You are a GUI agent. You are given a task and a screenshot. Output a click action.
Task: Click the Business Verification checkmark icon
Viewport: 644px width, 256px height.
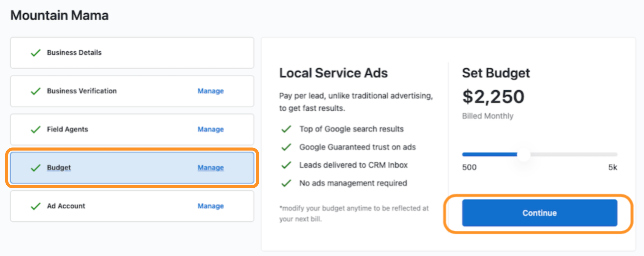[x=36, y=91]
